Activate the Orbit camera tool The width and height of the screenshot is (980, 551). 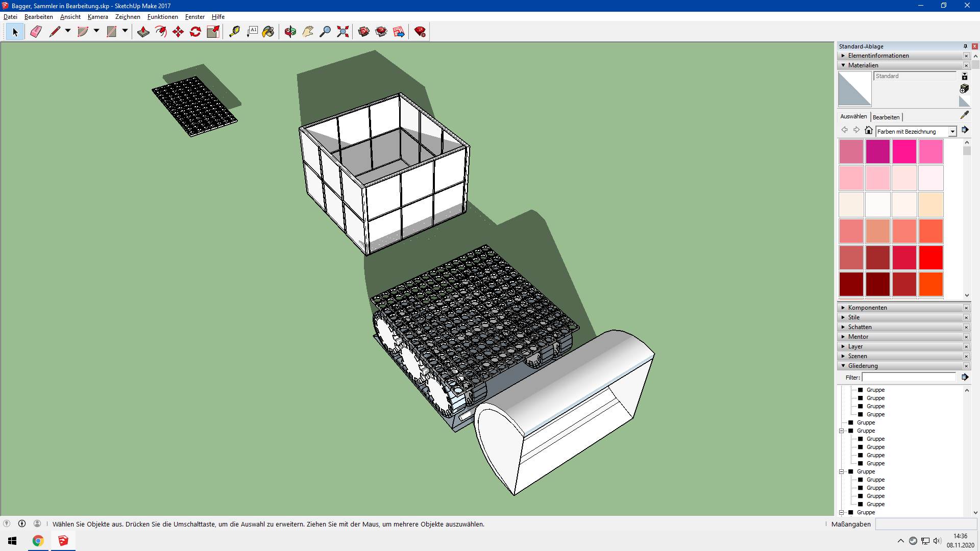[x=290, y=32]
